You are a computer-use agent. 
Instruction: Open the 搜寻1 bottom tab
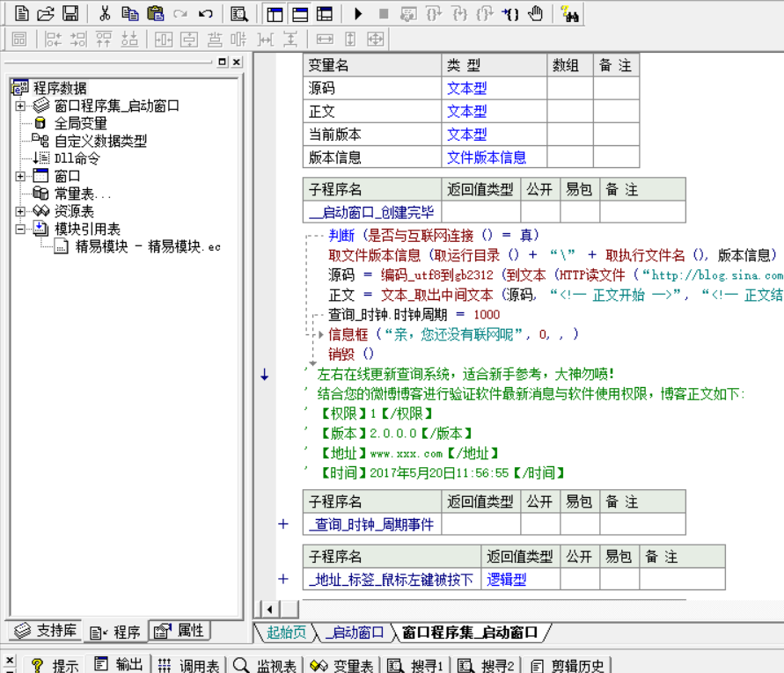415,665
